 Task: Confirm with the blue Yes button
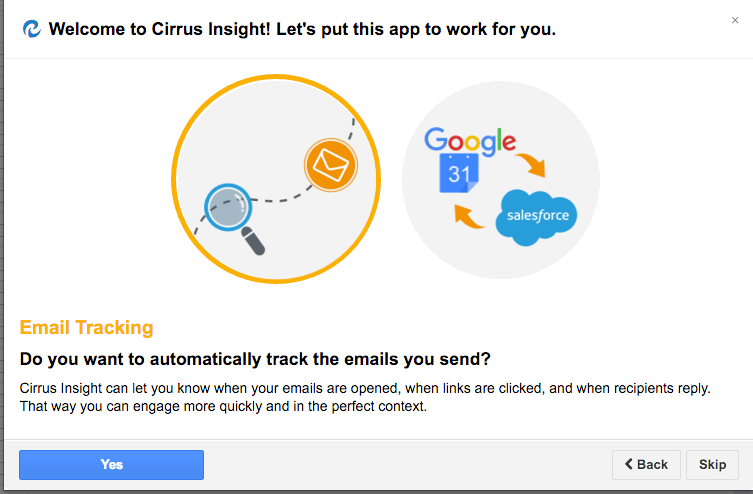pyautogui.click(x=111, y=465)
